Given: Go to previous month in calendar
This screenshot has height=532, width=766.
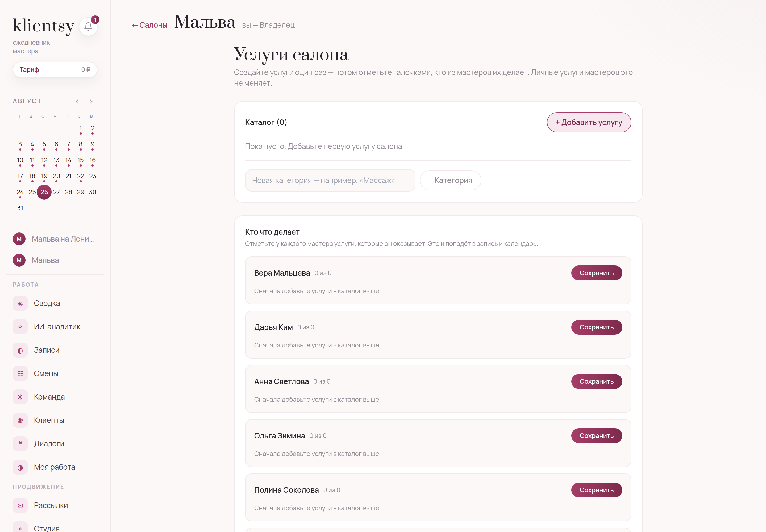Looking at the screenshot, I should (77, 101).
